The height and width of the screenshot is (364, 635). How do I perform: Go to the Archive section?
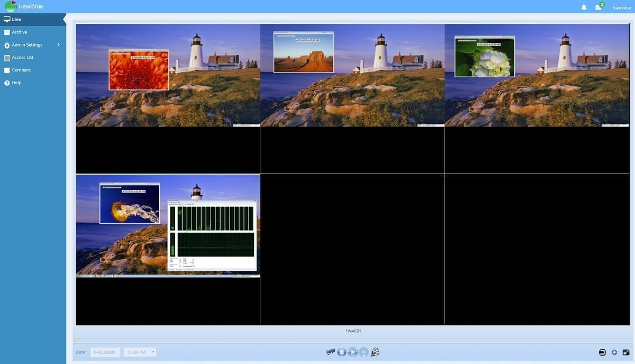pos(20,32)
